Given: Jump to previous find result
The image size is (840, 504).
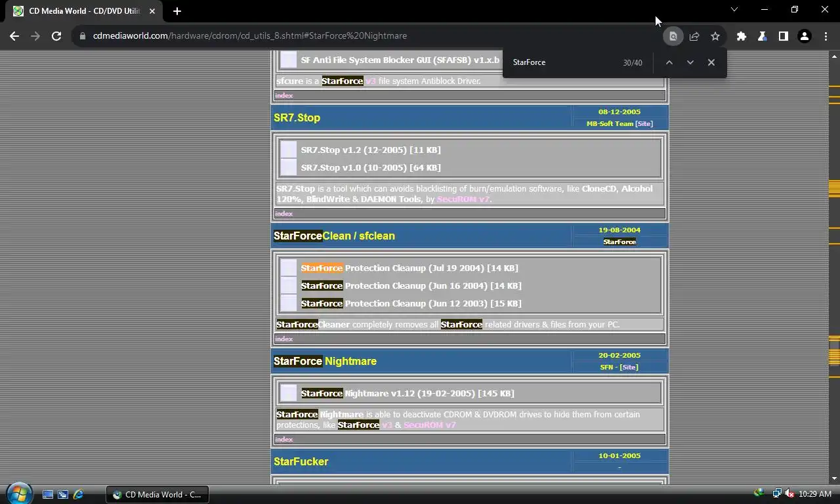Looking at the screenshot, I should [x=669, y=62].
